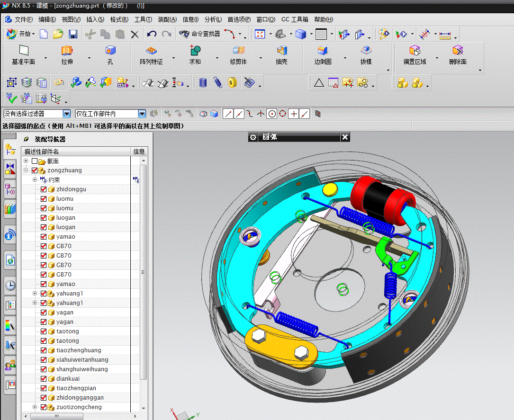The width and height of the screenshot is (514, 420).
Task: Click the 描述性部件名 column header
Action: tap(76, 152)
